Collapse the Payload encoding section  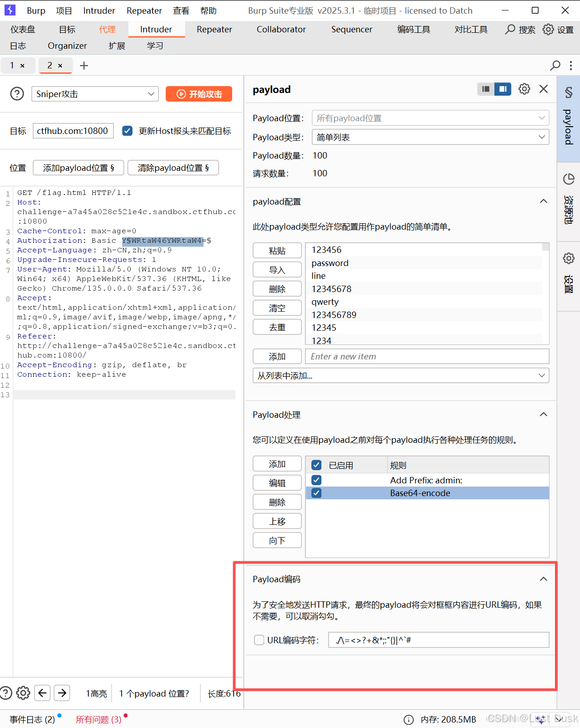tap(543, 579)
